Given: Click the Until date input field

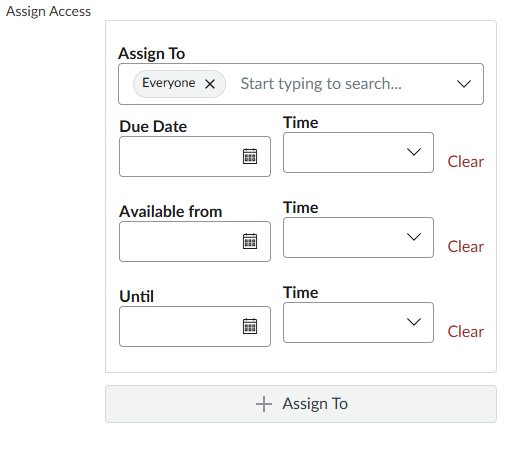Looking at the screenshot, I should coord(195,326).
